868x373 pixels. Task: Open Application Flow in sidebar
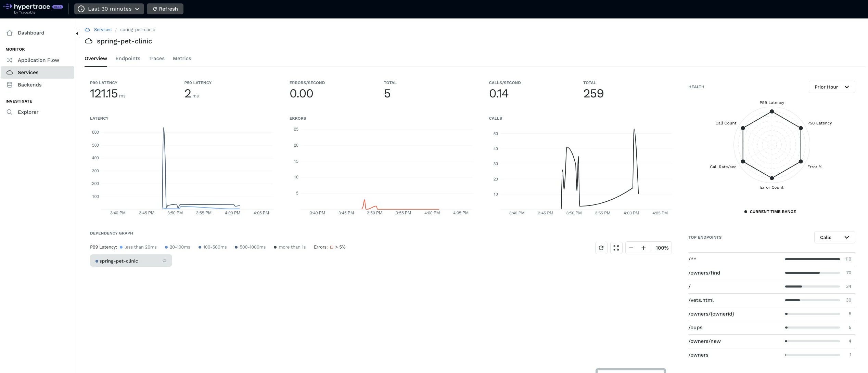click(38, 60)
